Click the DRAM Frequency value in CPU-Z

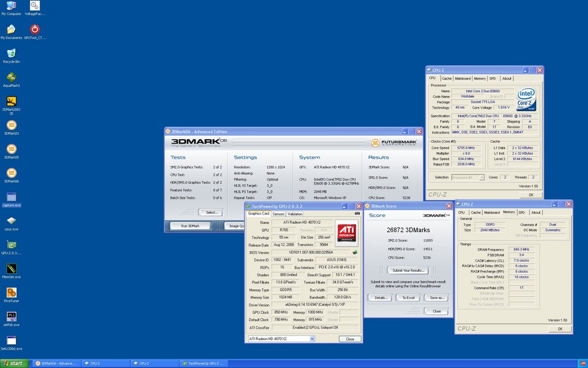[521, 250]
